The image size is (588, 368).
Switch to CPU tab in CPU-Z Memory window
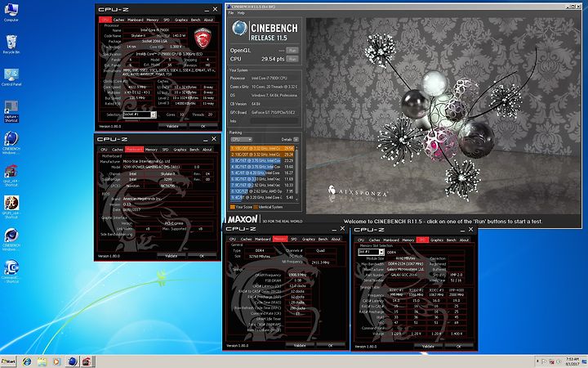click(x=233, y=239)
